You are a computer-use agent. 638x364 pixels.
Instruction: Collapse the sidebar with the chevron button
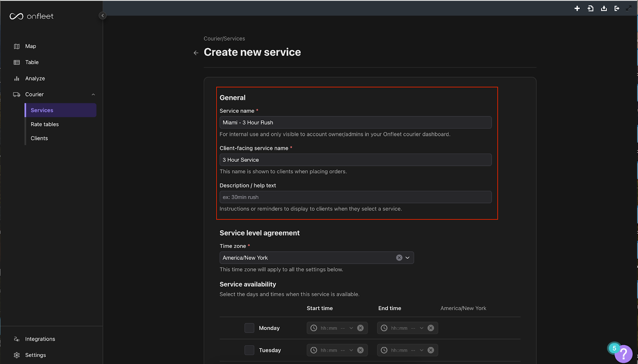[x=102, y=16]
